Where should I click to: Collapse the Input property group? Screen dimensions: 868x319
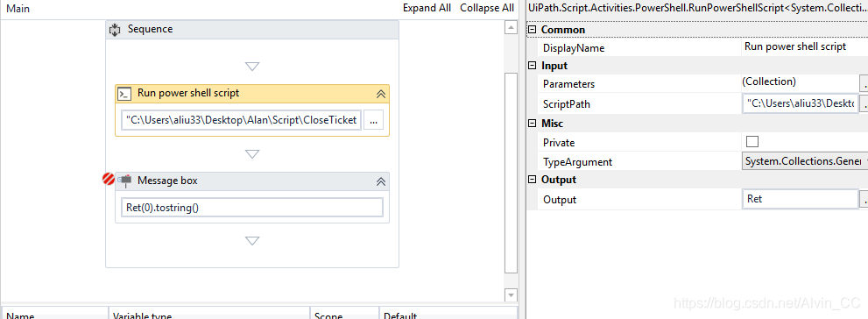[533, 66]
